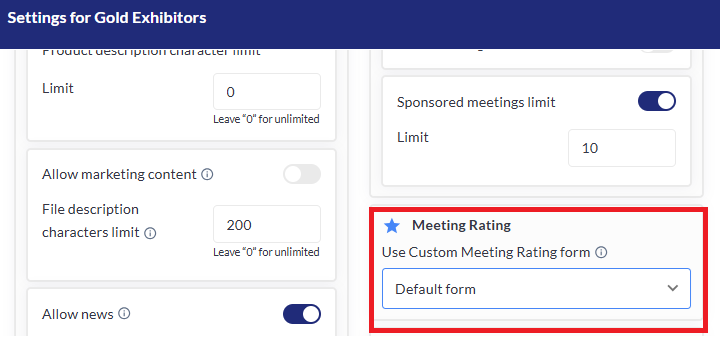Viewport: 720px width, 362px height.
Task: Enable the Allow marketing content toggle
Action: coord(302,174)
